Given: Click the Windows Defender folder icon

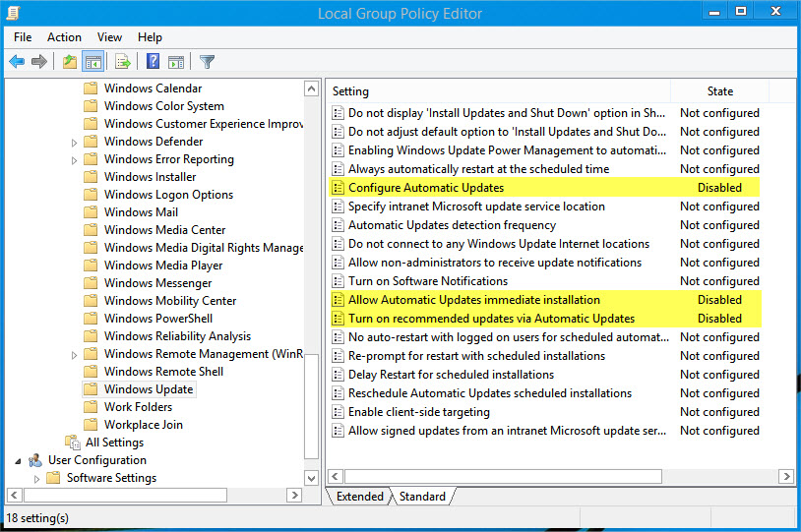Looking at the screenshot, I should click(x=91, y=142).
